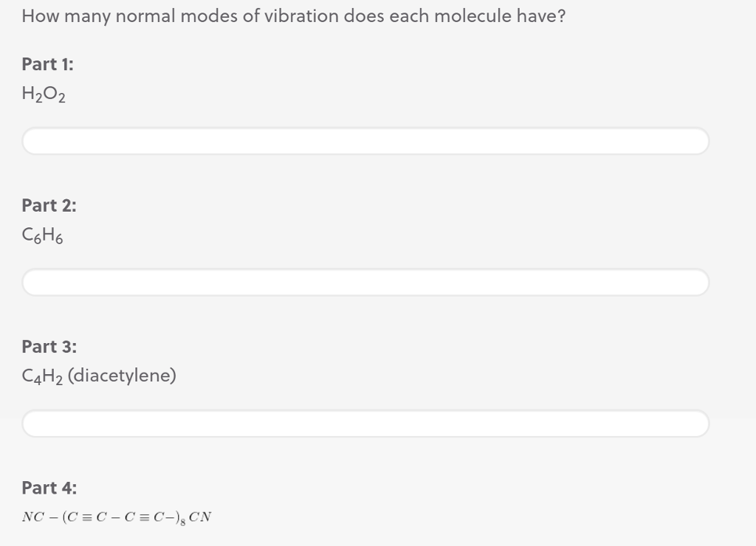Select the C6H6 formula text
This screenshot has height=546, width=756.
42,235
